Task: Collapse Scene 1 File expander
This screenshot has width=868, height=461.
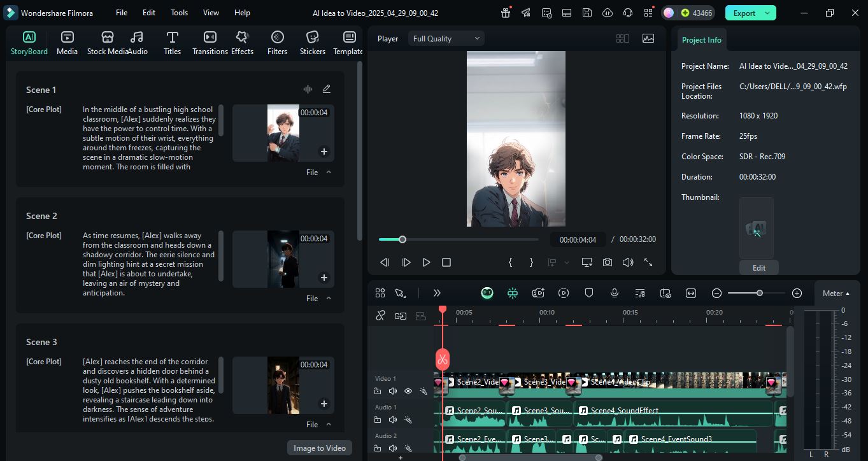Action: 329,172
